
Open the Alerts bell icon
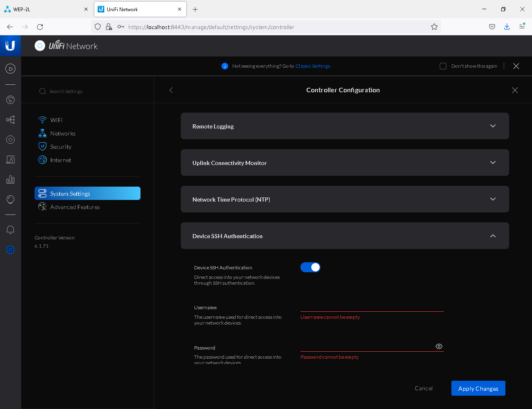[10, 230]
